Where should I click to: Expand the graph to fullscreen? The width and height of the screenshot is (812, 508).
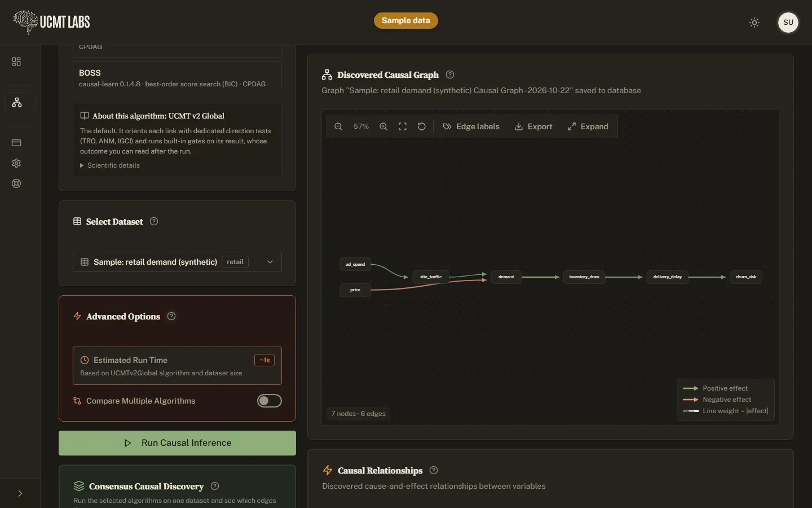[x=588, y=126]
